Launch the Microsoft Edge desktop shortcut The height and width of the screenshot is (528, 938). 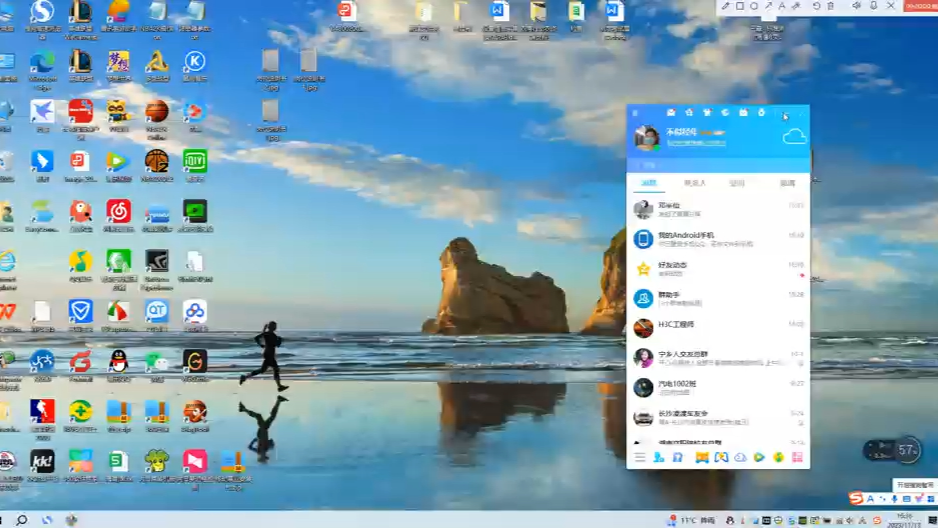[x=42, y=62]
